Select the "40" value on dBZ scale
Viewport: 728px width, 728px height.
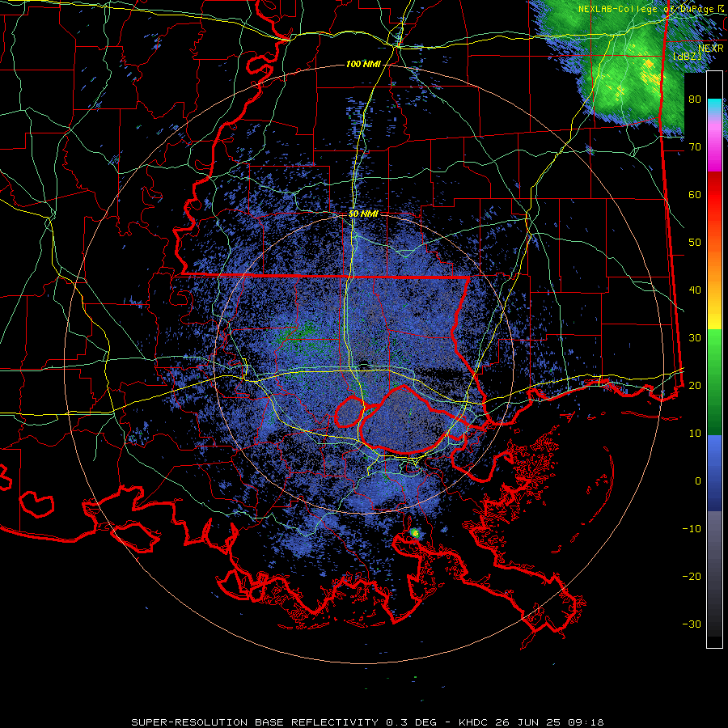[x=695, y=290]
